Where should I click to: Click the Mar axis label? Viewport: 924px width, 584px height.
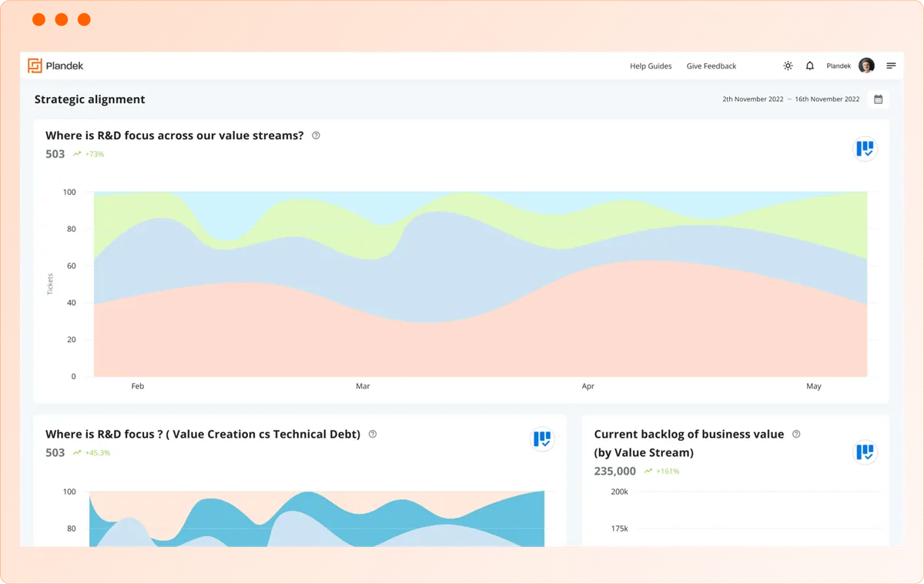[363, 387]
